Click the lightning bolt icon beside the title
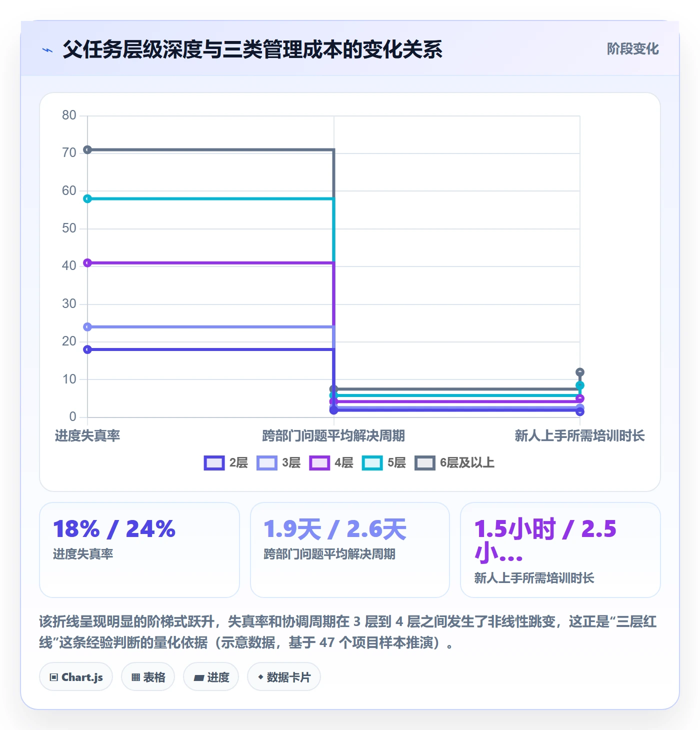Screen dimensions: 700x730 click(47, 50)
